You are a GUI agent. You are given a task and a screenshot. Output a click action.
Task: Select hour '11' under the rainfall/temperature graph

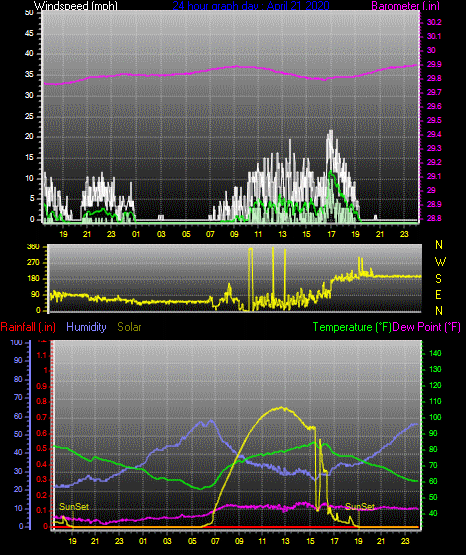(262, 541)
